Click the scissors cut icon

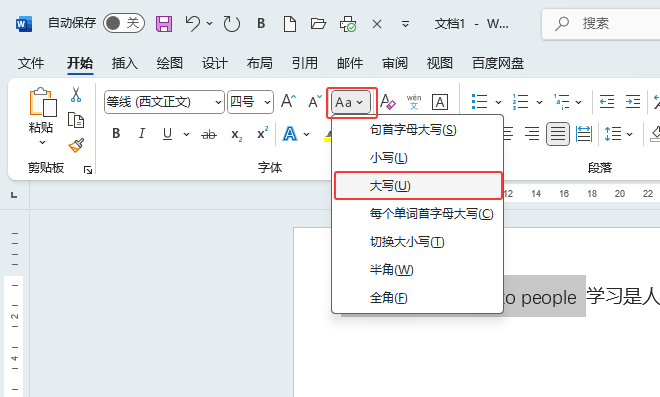pyautogui.click(x=76, y=94)
